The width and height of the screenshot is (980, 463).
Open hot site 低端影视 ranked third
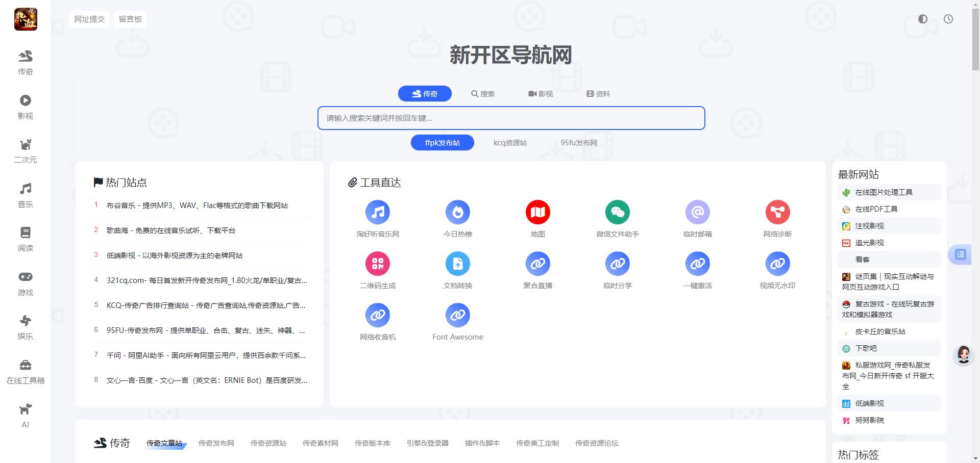coord(175,255)
